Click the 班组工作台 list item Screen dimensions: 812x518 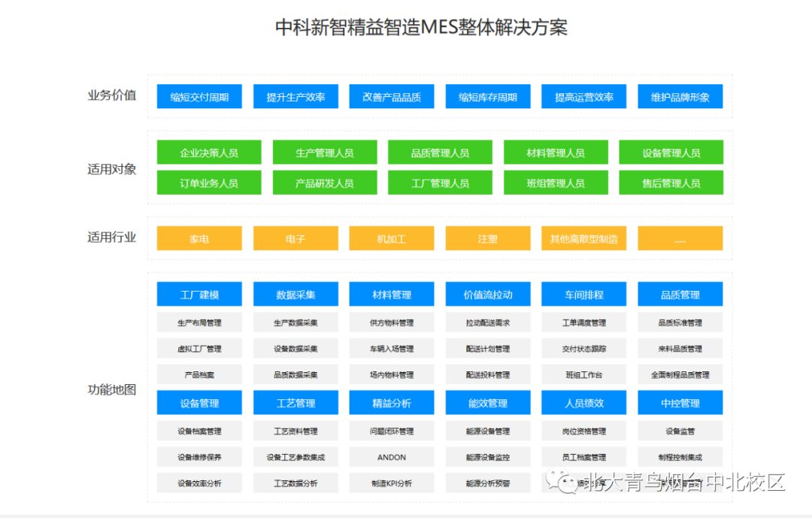(583, 374)
